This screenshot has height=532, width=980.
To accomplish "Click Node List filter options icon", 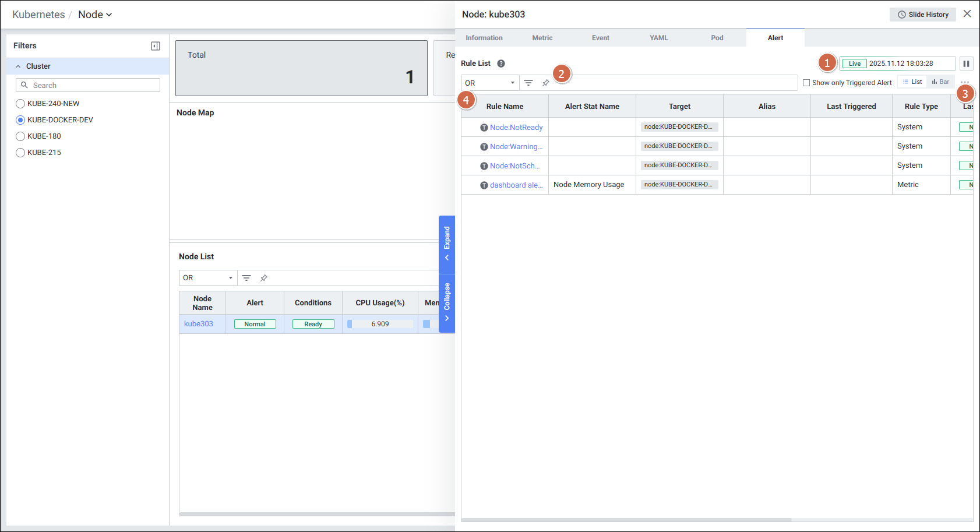I will (x=246, y=278).
